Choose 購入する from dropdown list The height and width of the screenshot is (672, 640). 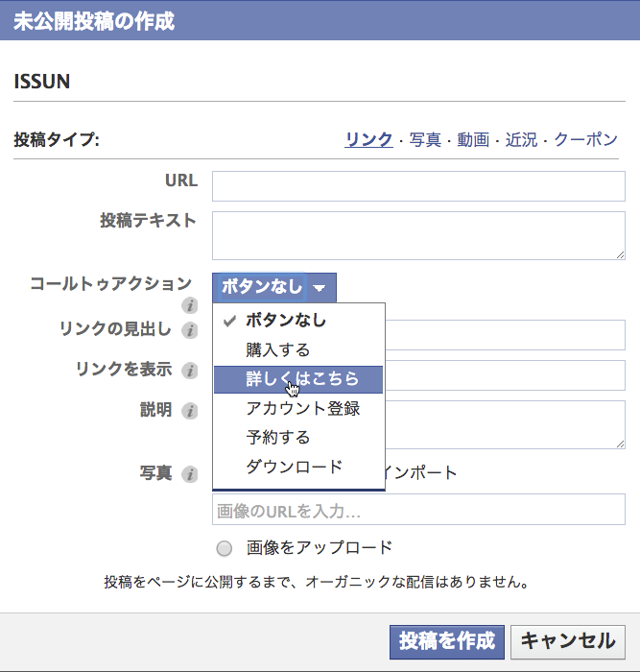[x=298, y=350]
